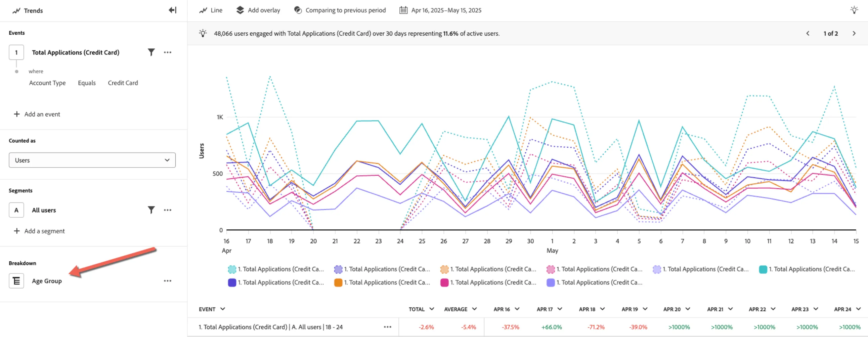Toggle the solid teal legend series
The height and width of the screenshot is (337, 868).
click(x=807, y=269)
